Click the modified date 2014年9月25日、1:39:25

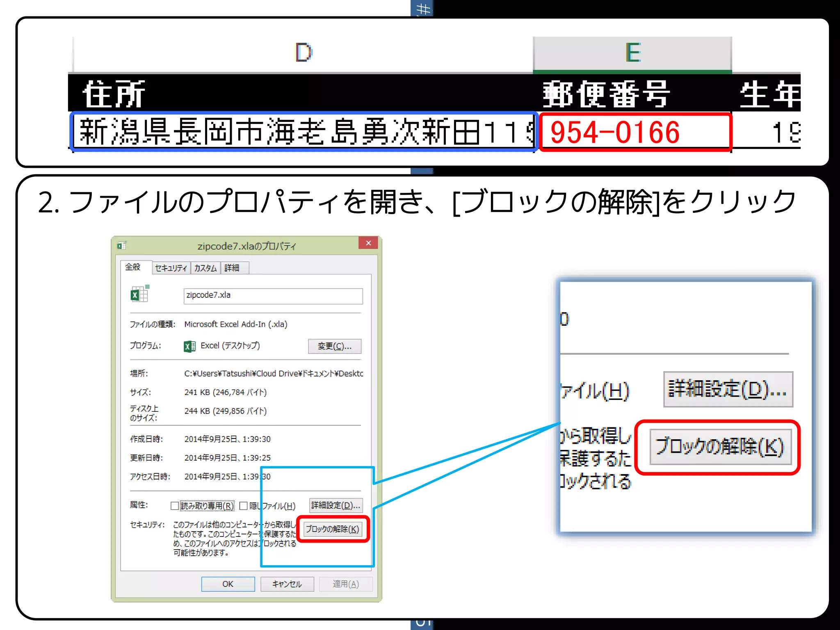pos(228,458)
